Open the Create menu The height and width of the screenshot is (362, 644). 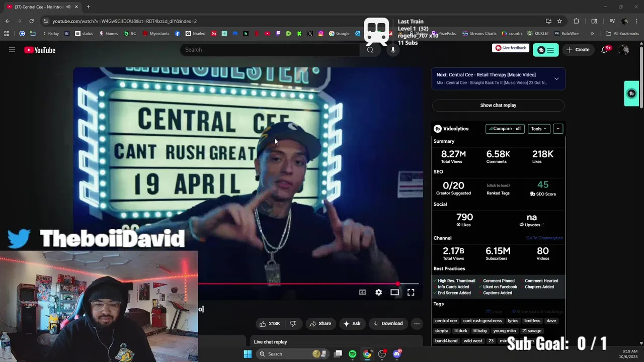pyautogui.click(x=578, y=50)
